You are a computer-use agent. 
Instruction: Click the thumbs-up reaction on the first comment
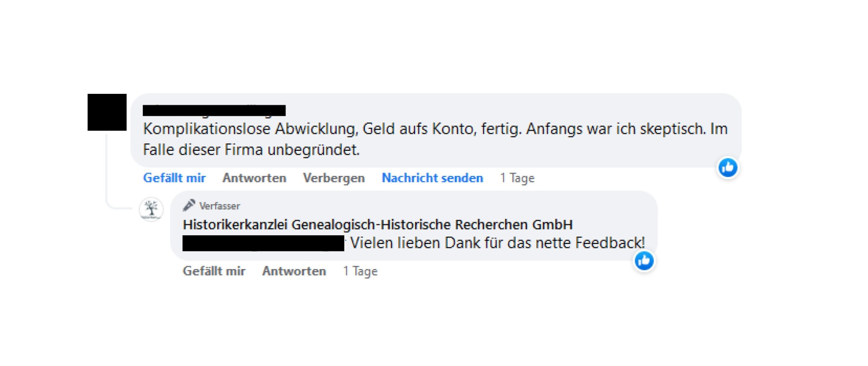[728, 167]
